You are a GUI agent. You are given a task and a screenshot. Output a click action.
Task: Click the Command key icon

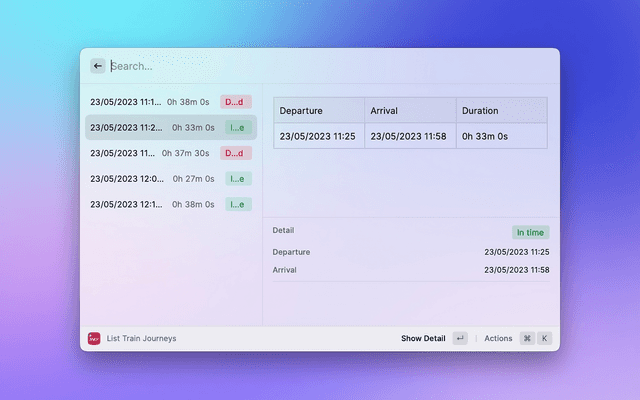click(x=527, y=338)
